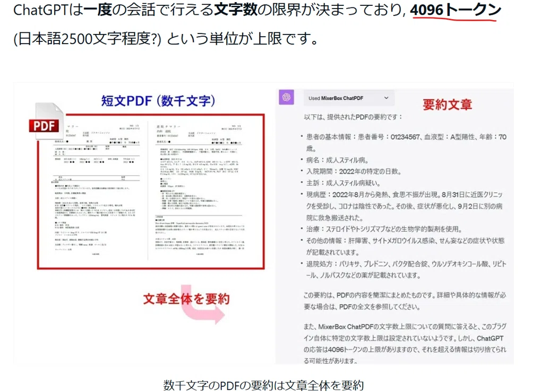Click the bullet 入院期間：2022年の特定の日数
Viewport: 541px width, 392px height.
coord(351,172)
